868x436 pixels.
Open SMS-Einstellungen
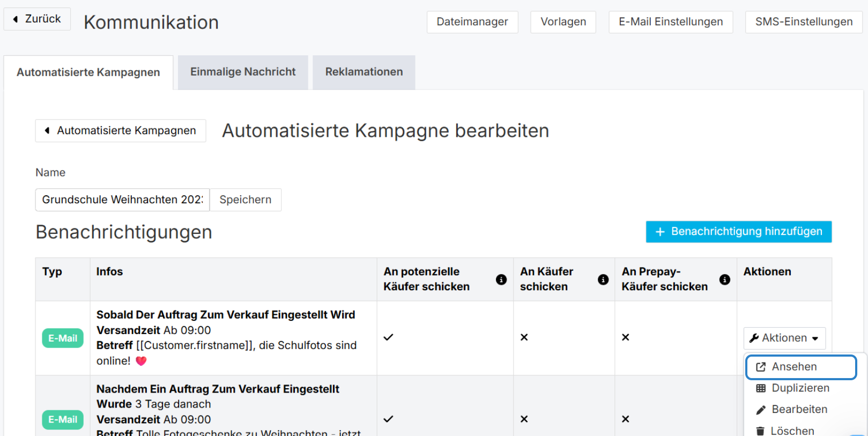point(804,22)
